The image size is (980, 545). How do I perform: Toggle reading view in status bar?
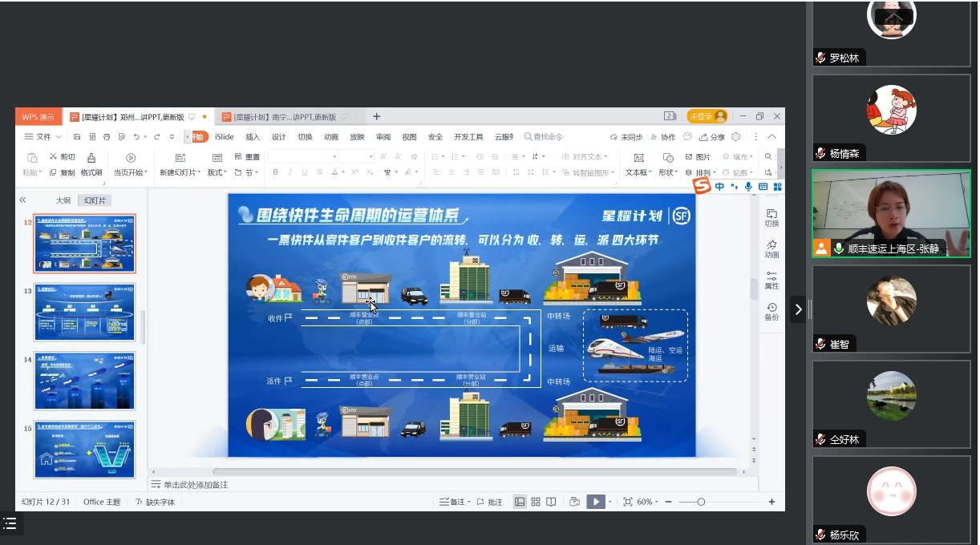click(x=551, y=502)
